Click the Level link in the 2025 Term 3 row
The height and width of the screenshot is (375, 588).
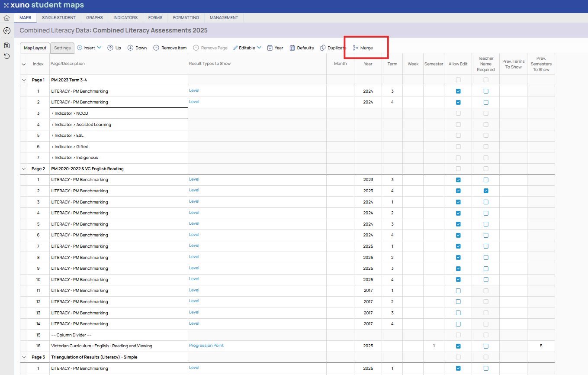[194, 268]
